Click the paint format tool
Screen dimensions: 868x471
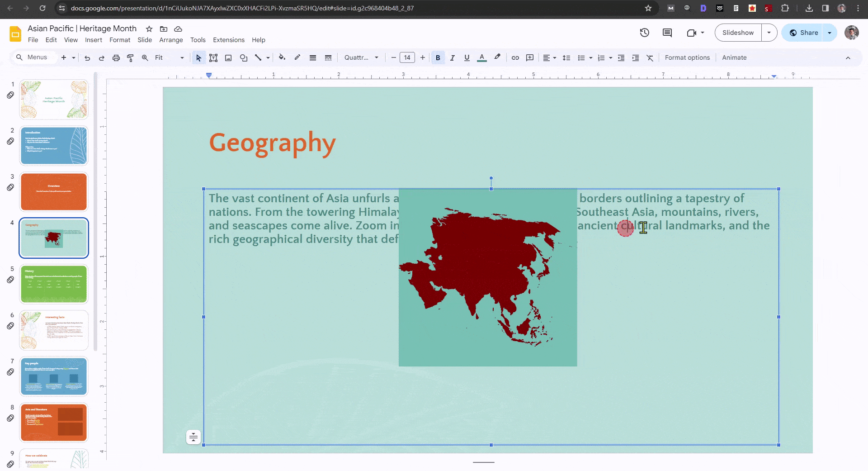click(130, 57)
